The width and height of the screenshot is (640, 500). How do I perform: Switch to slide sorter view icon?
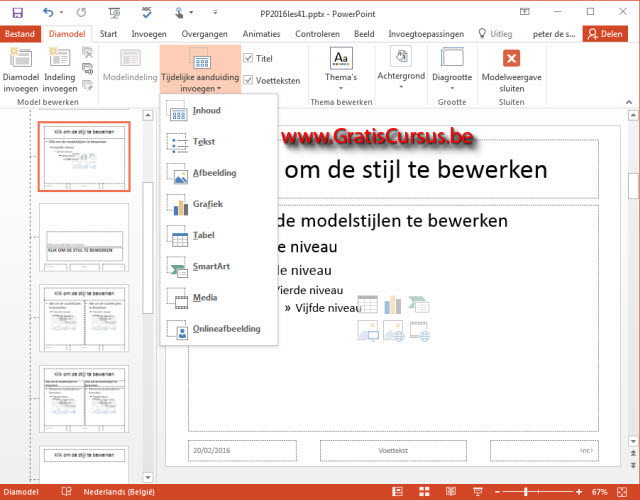point(424,492)
